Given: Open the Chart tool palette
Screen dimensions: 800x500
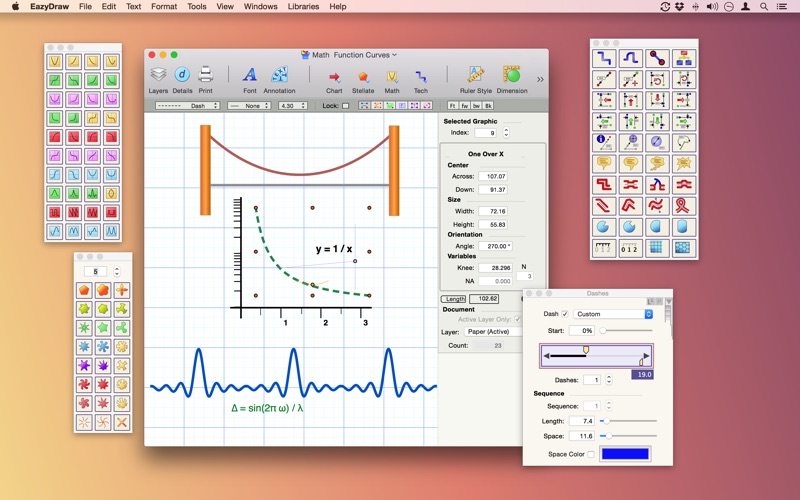Looking at the screenshot, I should [x=334, y=76].
